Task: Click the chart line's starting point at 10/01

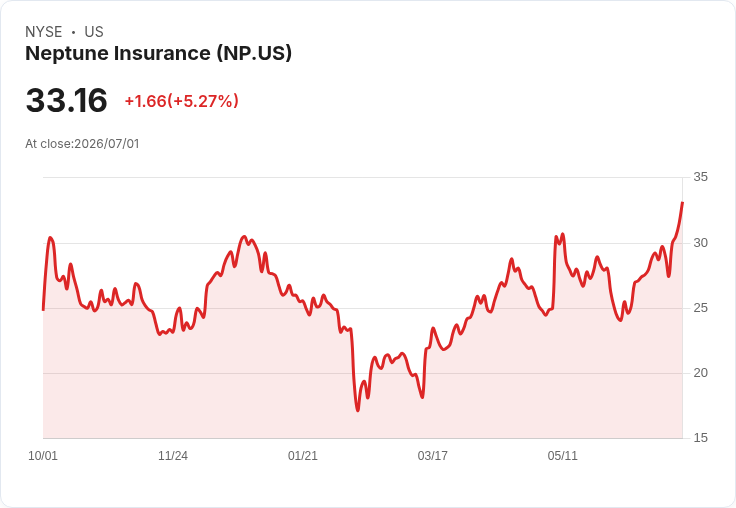Action: tap(44, 309)
